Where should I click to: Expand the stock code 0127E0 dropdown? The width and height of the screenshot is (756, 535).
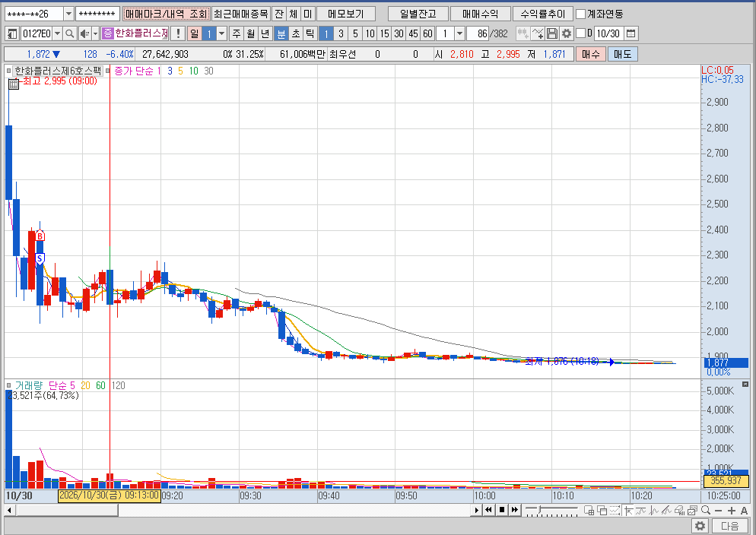point(57,33)
